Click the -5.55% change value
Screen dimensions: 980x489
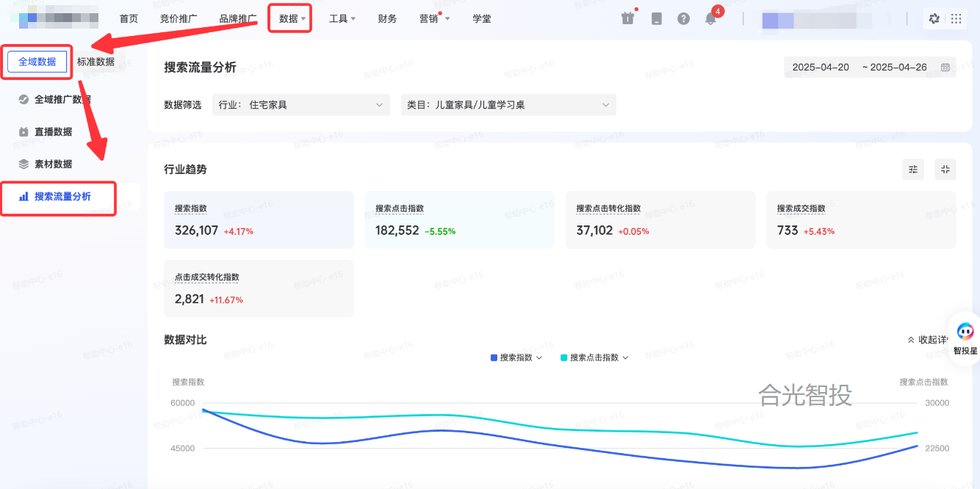[x=440, y=231]
